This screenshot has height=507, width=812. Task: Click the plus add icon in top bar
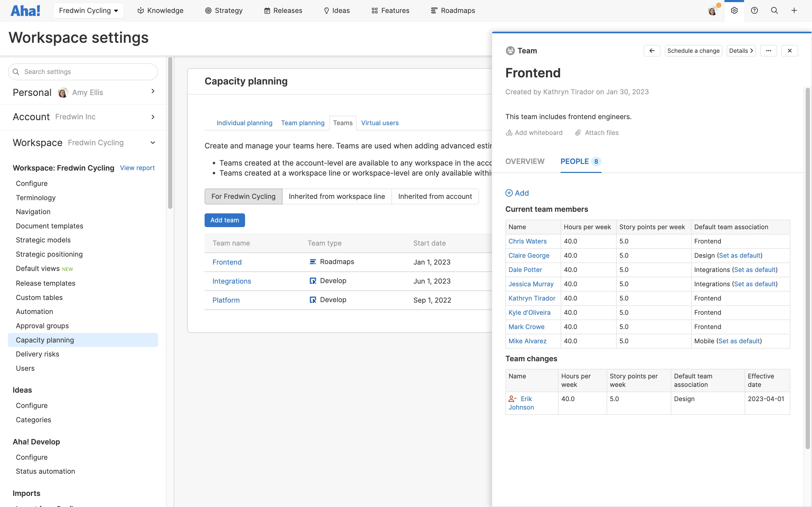click(x=794, y=10)
